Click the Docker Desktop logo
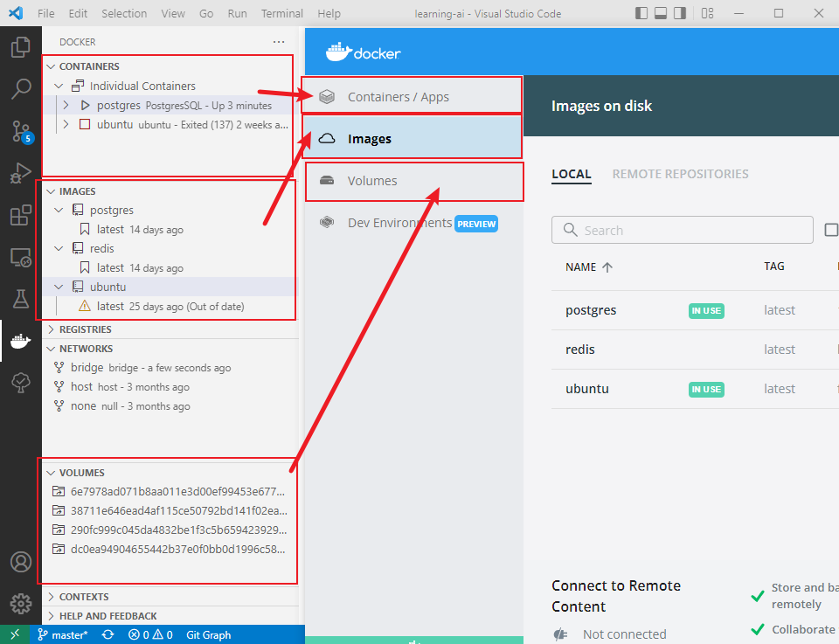This screenshot has height=644, width=839. click(x=364, y=52)
